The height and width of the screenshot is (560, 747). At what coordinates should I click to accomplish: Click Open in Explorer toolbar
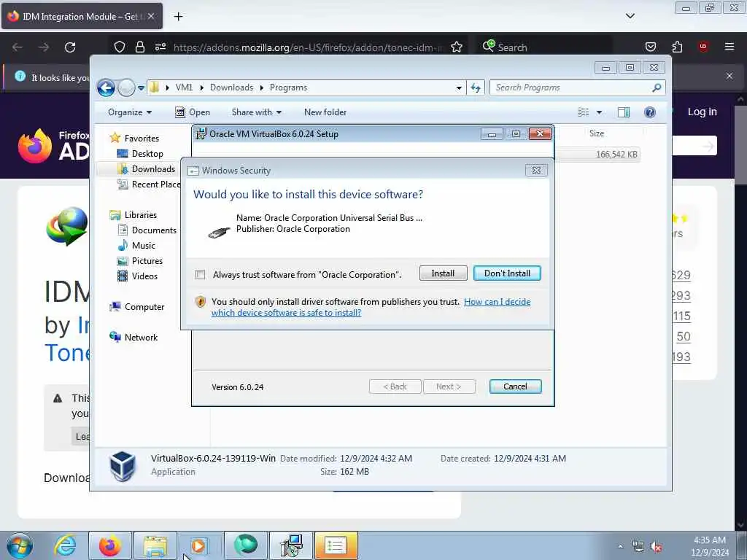point(193,112)
